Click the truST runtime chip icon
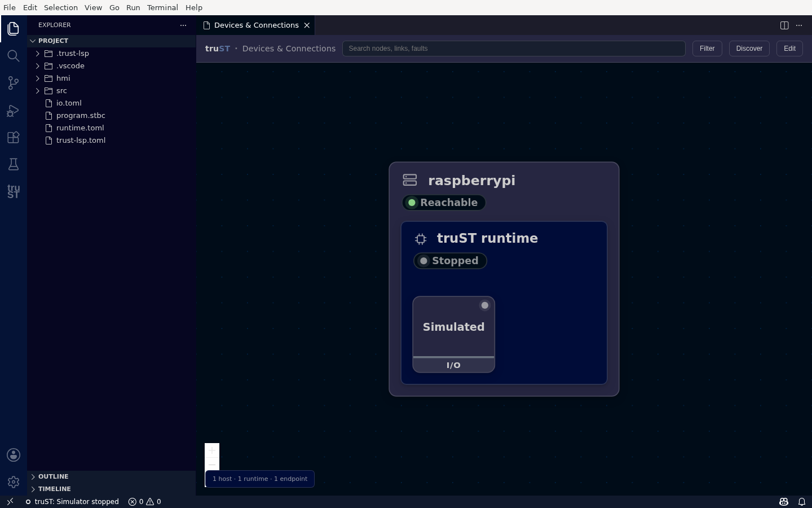The height and width of the screenshot is (508, 812). pyautogui.click(x=421, y=239)
